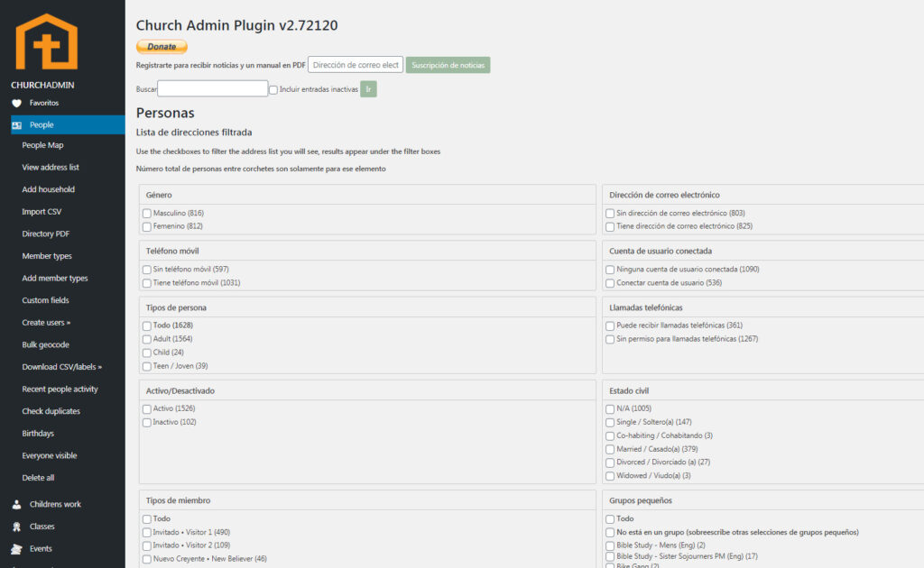The image size is (924, 568).
Task: Click the People card icon in sidebar
Action: (x=16, y=125)
